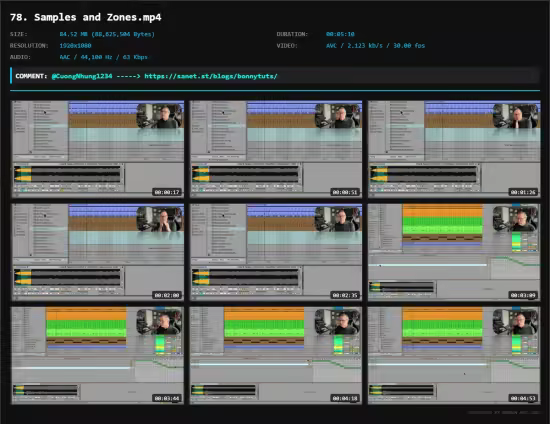Image resolution: width=550 pixels, height=424 pixels.
Task: Open the thumbnail stamped 00:04:18
Action: tap(276, 355)
